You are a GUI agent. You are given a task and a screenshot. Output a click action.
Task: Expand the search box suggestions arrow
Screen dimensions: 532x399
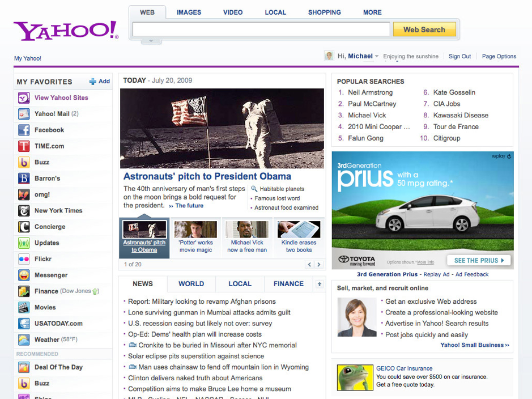(150, 40)
